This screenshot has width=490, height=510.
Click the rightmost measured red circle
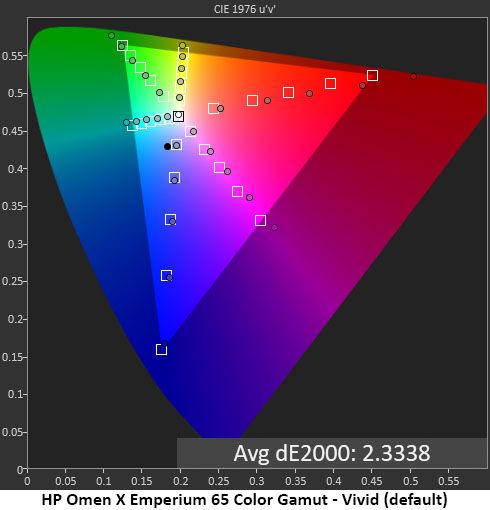coord(413,77)
